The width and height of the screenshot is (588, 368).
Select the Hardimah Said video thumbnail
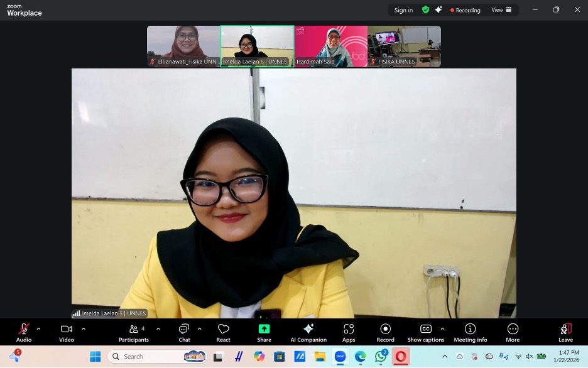(330, 46)
